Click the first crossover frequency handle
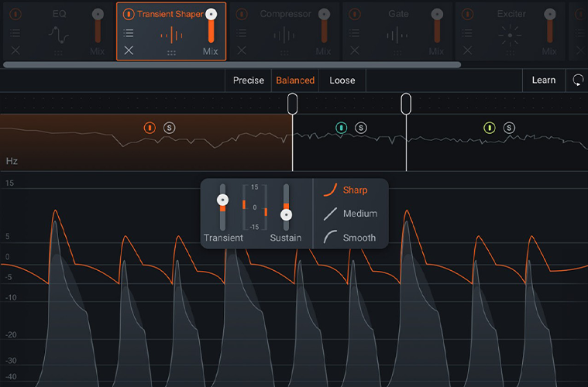Screen dimensions: 588x387 293,104
